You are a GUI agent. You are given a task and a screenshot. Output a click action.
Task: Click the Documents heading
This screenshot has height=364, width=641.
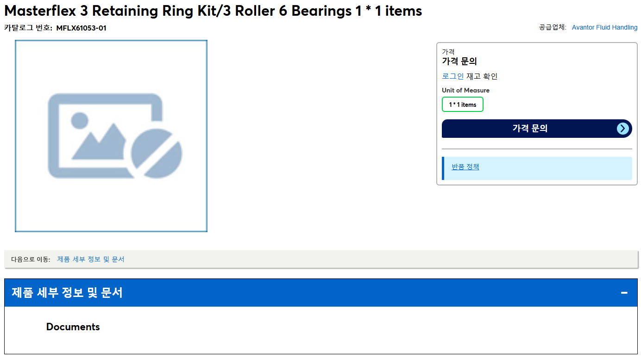[73, 327]
